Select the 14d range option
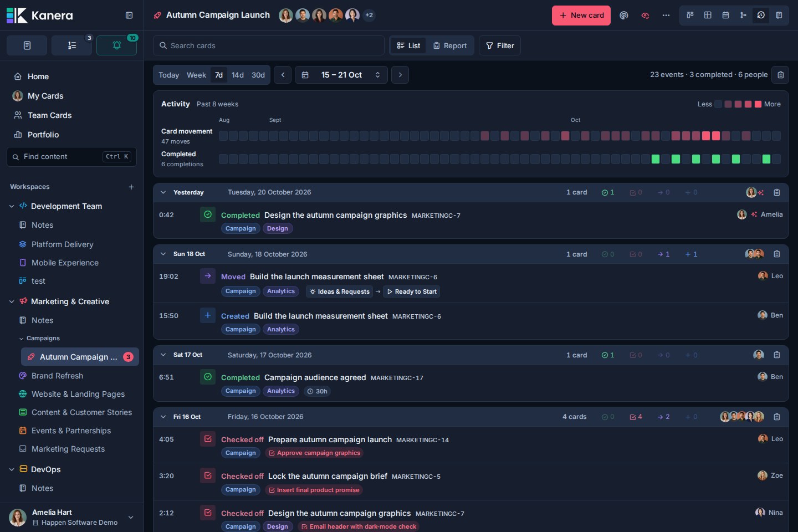 point(238,75)
